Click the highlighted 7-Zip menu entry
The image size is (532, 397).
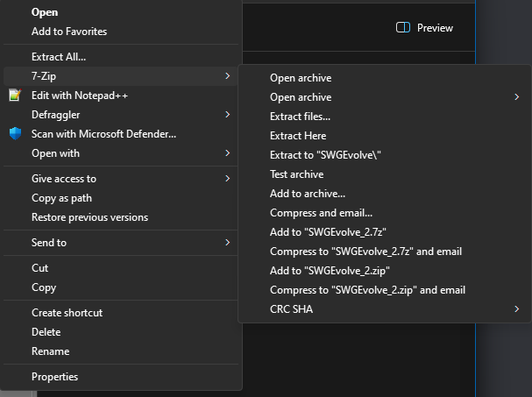(x=121, y=76)
